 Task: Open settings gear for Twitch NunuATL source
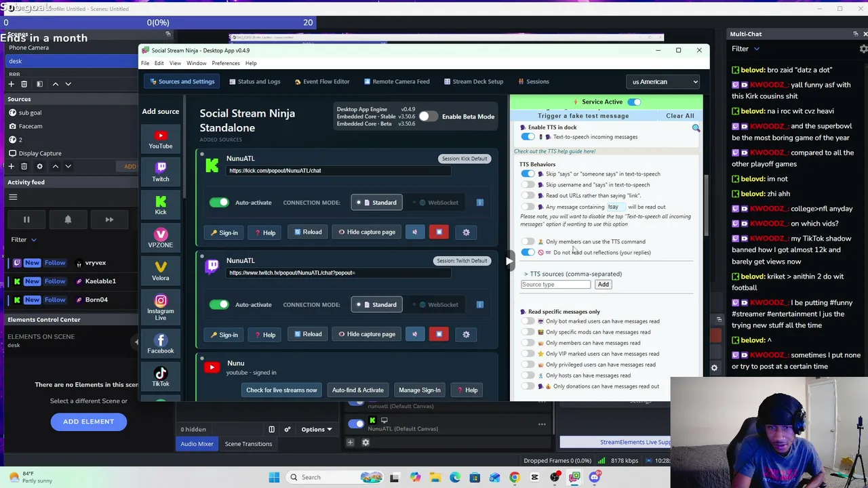[466, 334]
